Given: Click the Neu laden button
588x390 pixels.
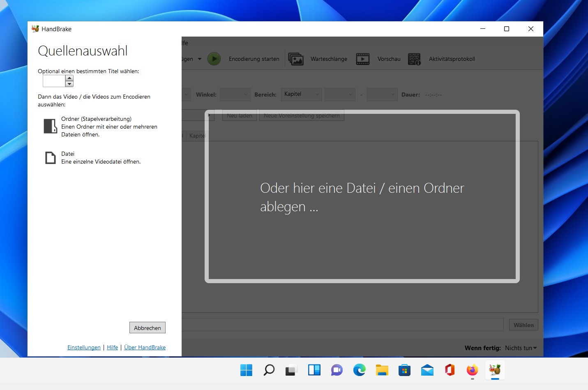Looking at the screenshot, I should tap(240, 115).
